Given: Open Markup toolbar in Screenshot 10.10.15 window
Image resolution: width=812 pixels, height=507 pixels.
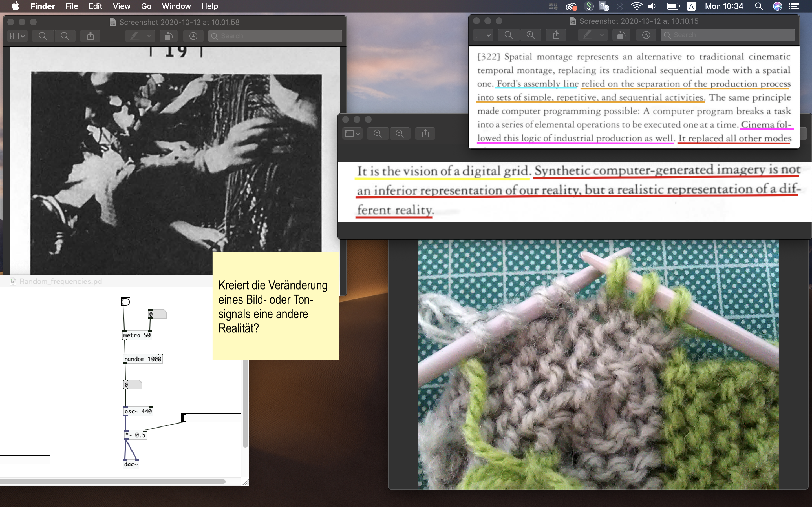Looking at the screenshot, I should point(646,35).
